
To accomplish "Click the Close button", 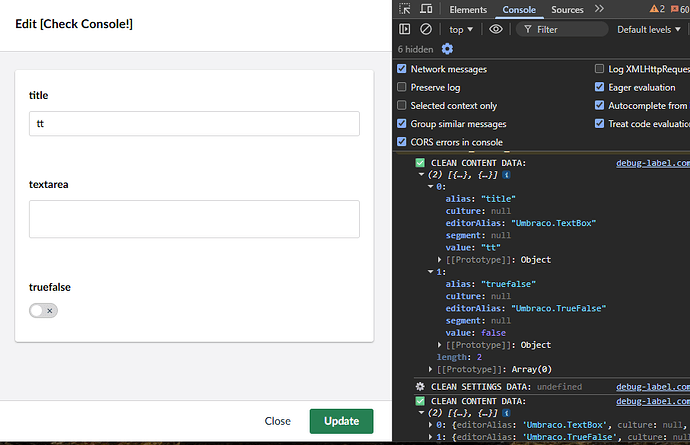I will tap(277, 421).
